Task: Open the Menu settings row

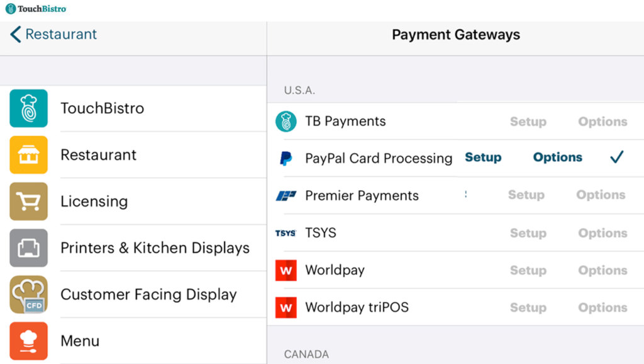Action: tap(133, 341)
